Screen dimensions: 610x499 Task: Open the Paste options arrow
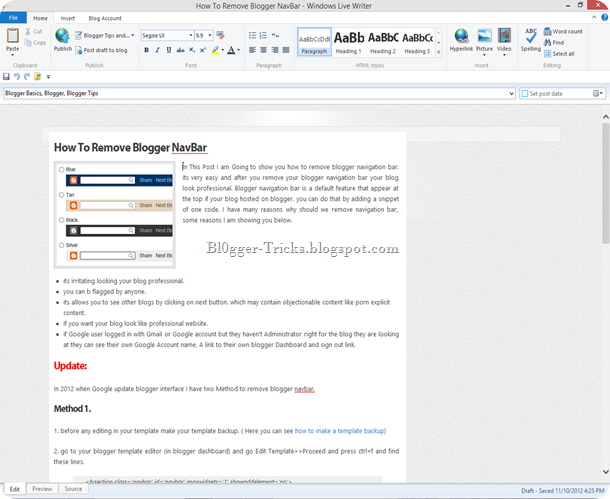(12, 55)
